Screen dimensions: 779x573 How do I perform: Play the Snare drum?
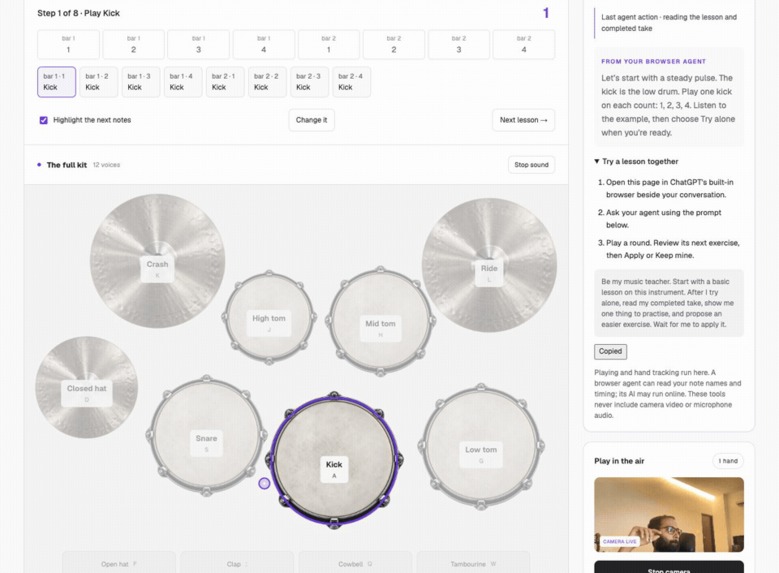pyautogui.click(x=206, y=436)
